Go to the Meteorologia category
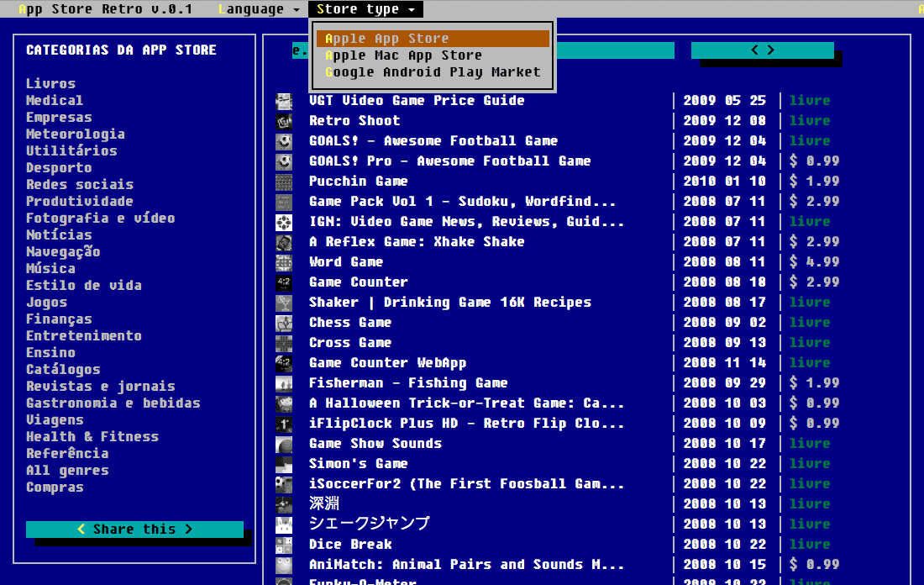 coord(76,134)
